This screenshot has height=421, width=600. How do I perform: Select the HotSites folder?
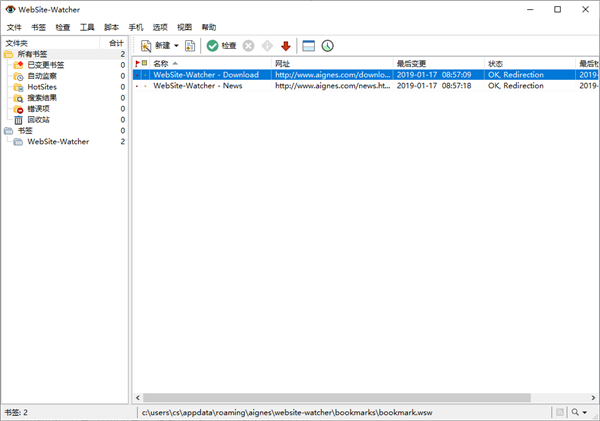(x=42, y=87)
